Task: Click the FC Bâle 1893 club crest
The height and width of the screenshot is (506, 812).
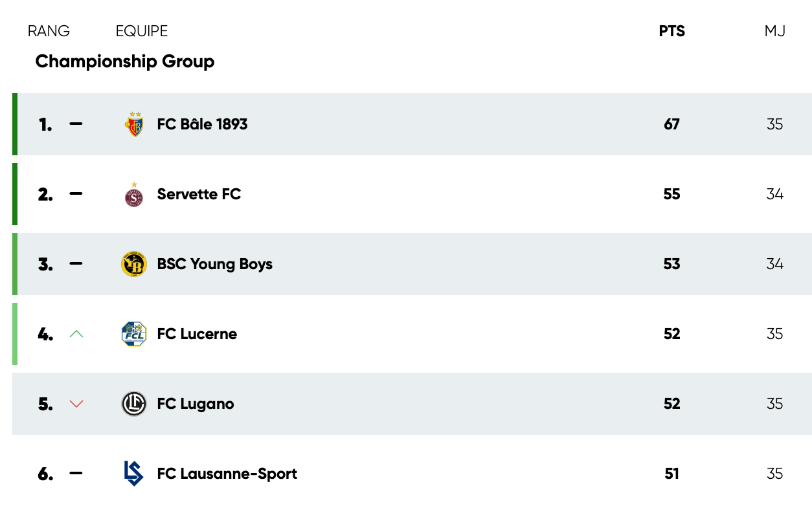Action: pos(134,124)
